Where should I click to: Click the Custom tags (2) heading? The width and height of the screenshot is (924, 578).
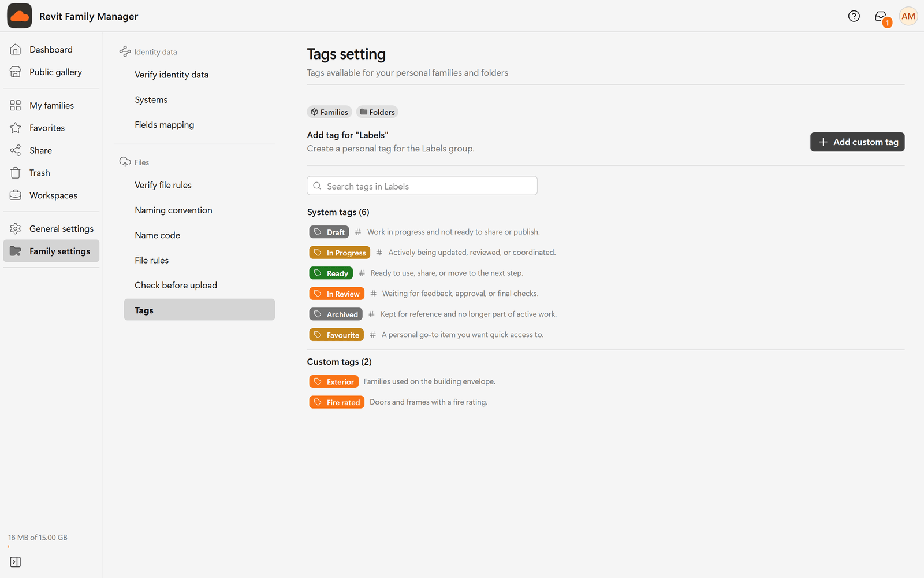340,362
